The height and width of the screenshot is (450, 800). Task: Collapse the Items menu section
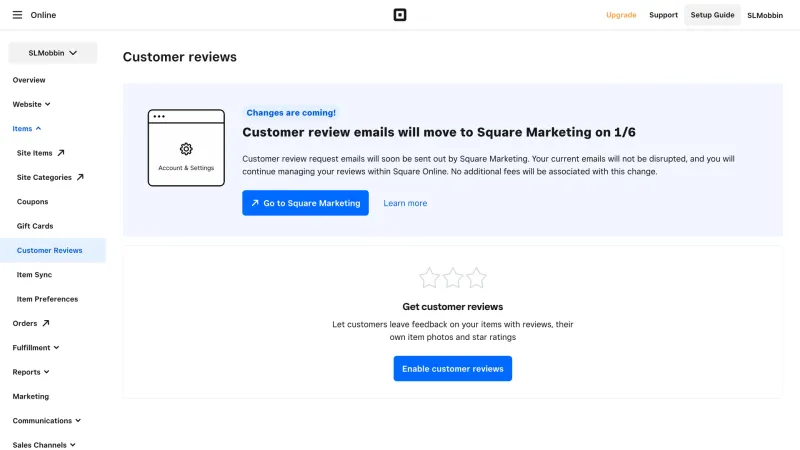(27, 129)
